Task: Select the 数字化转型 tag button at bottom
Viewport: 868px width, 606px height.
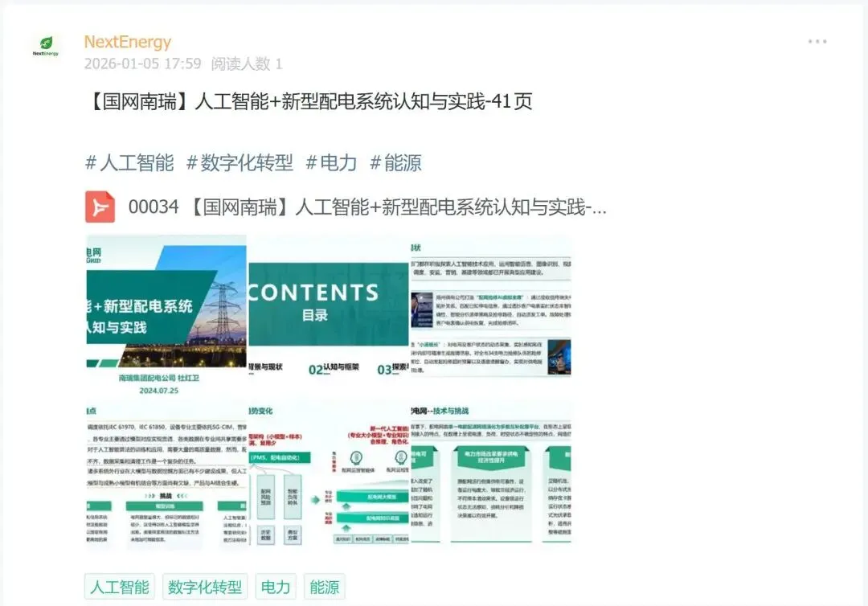Action: 205,587
